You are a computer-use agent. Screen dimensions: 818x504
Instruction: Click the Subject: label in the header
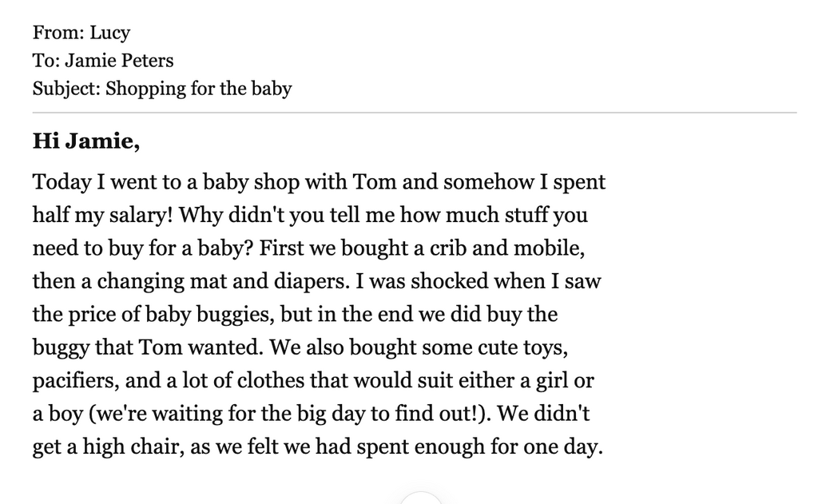click(x=66, y=89)
